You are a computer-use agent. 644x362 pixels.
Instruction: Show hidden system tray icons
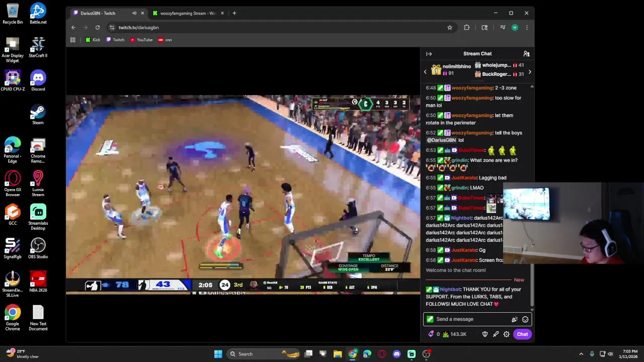tap(581, 354)
